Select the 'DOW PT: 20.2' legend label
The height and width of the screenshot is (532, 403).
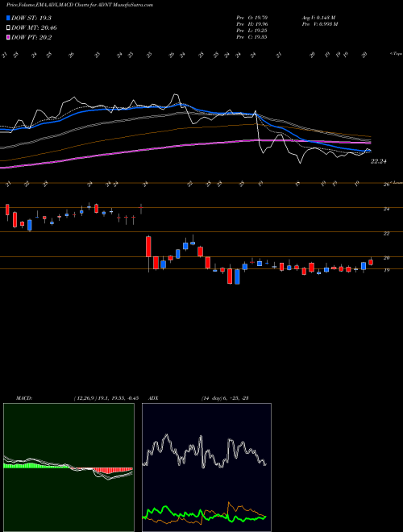pos(31,37)
